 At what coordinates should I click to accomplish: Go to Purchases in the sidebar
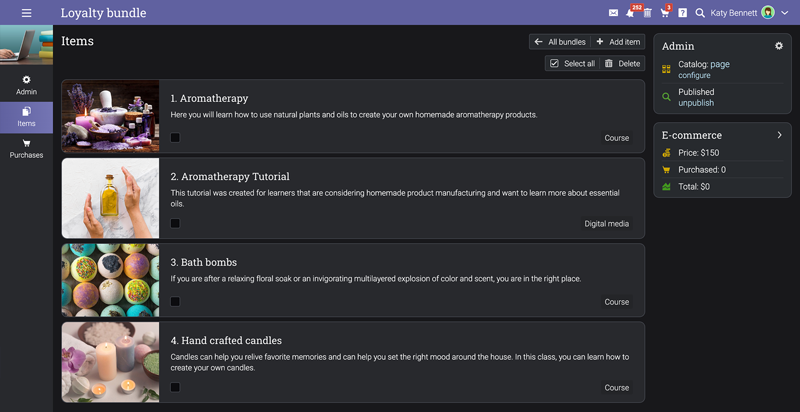pyautogui.click(x=27, y=149)
